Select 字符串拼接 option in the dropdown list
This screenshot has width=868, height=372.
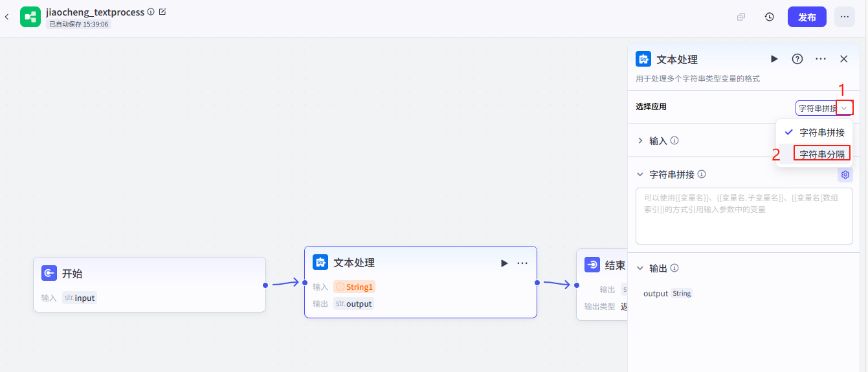point(815,132)
